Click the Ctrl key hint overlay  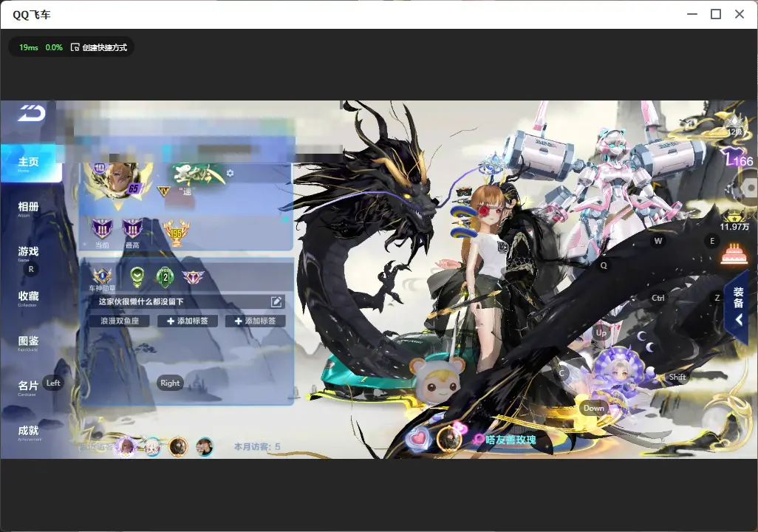click(658, 298)
